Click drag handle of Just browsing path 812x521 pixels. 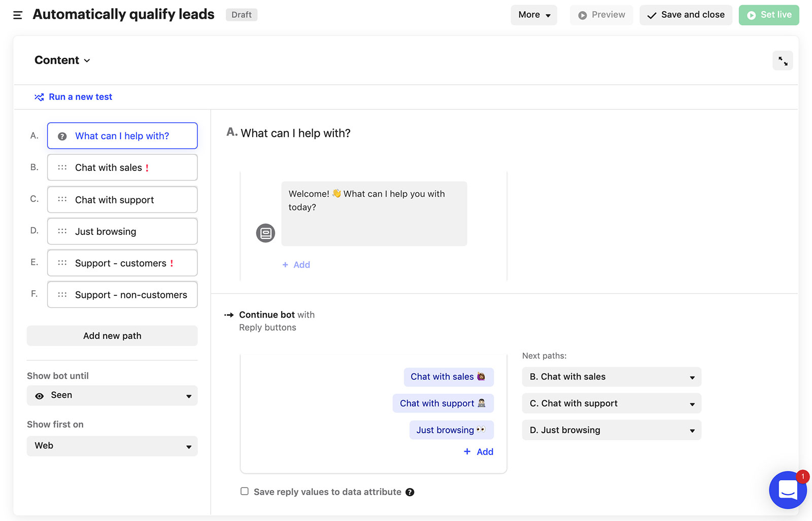coord(62,231)
